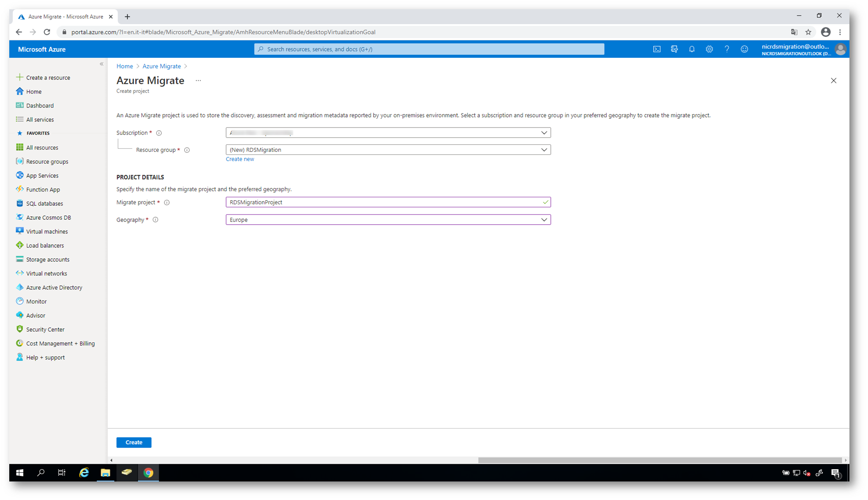Open File Explorer from the taskbar
The image size is (868, 500).
[105, 473]
